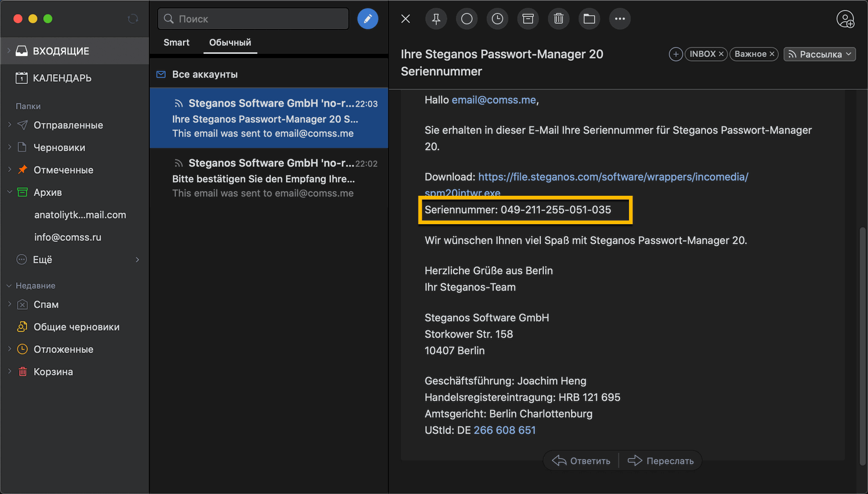Image resolution: width=868 pixels, height=494 pixels.
Task: Expand the Черновики folder chevron
Action: tap(9, 148)
